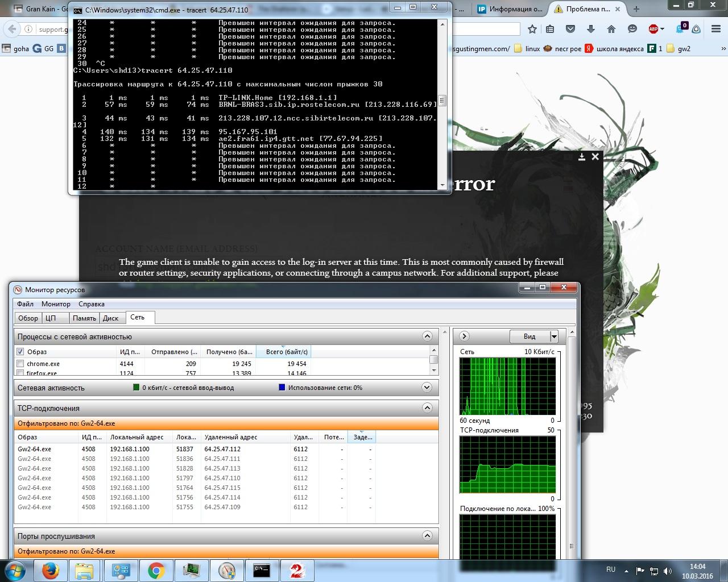The image size is (728, 582).
Task: Click the network icon in system tray
Action: 654,571
